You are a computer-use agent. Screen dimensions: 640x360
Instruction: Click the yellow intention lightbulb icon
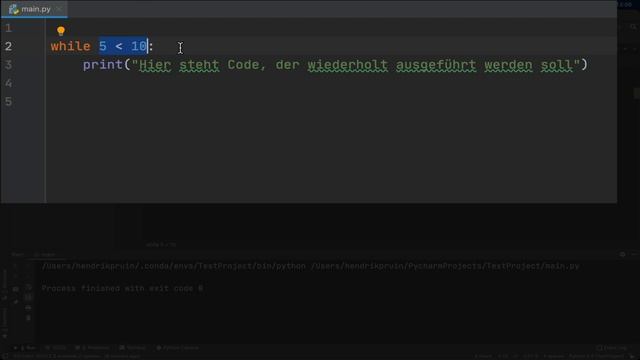click(61, 31)
